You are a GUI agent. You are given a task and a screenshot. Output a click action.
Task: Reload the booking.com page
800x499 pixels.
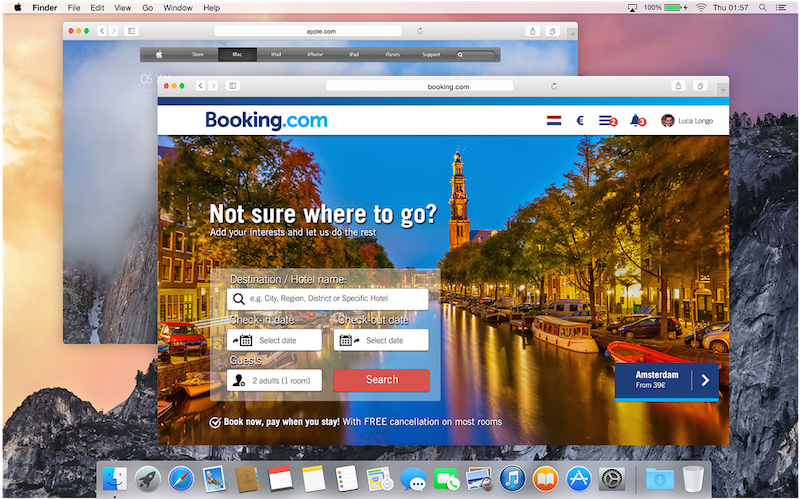pyautogui.click(x=554, y=87)
